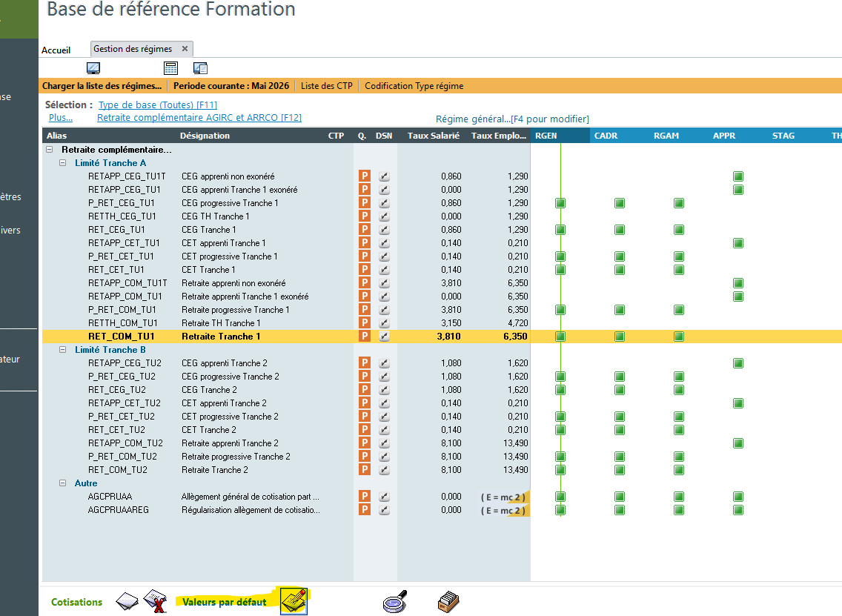This screenshot has width=842, height=616.
Task: Click the DSN mark icon for RET_COM_TU1
Action: point(384,337)
